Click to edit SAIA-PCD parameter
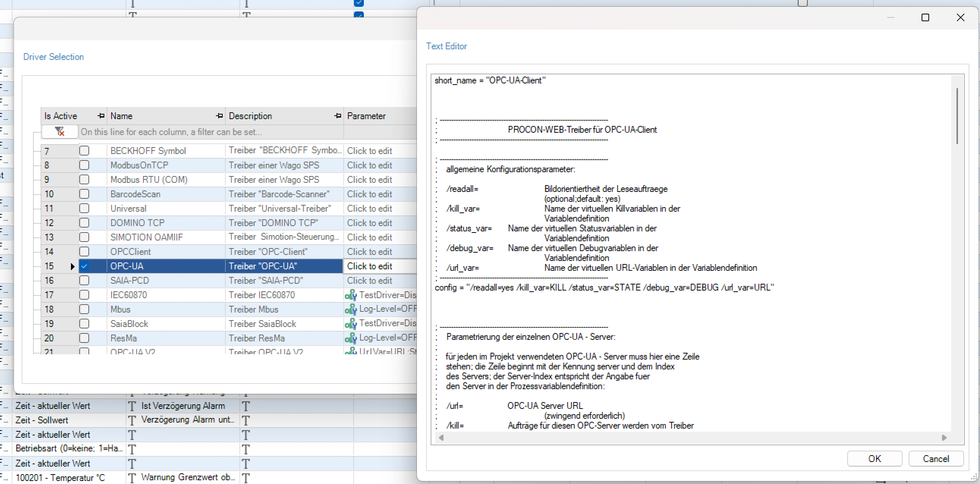This screenshot has width=980, height=484. point(381,281)
